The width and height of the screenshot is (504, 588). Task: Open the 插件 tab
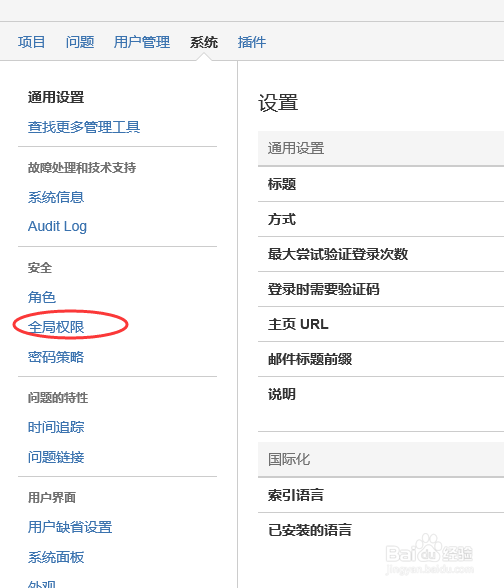click(252, 42)
